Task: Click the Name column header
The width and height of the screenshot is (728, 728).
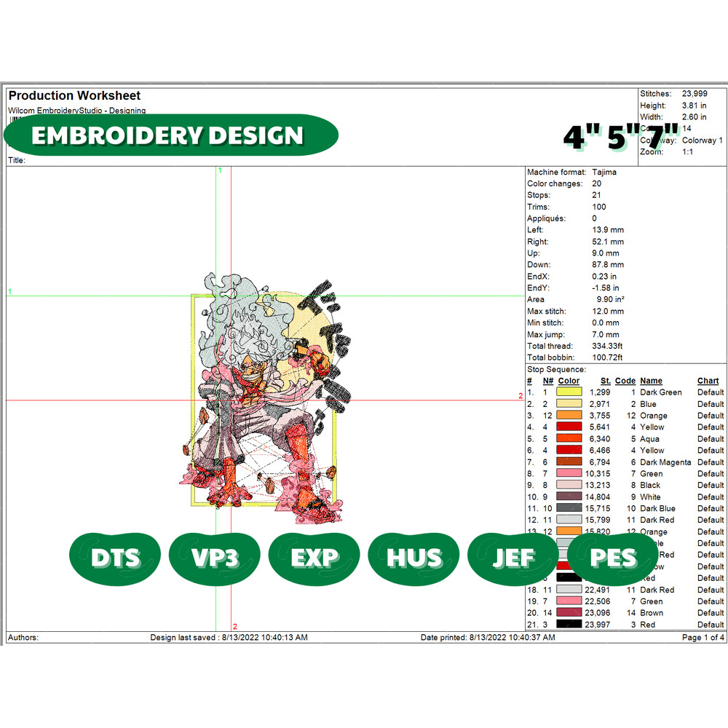Action: (x=651, y=381)
